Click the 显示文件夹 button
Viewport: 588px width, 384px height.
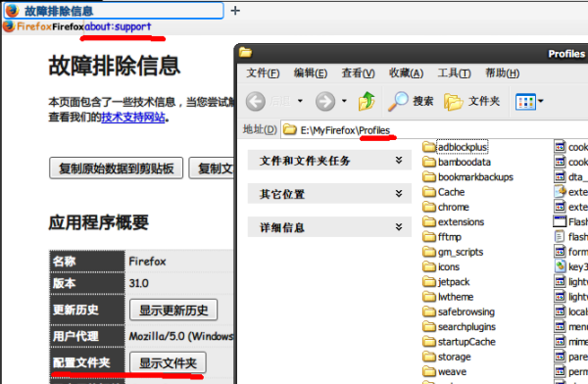168,362
